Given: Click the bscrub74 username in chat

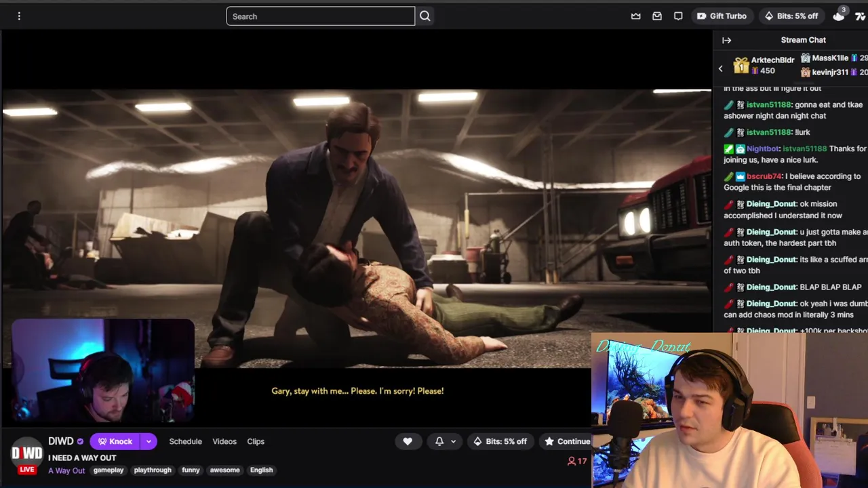Looking at the screenshot, I should coord(764,176).
